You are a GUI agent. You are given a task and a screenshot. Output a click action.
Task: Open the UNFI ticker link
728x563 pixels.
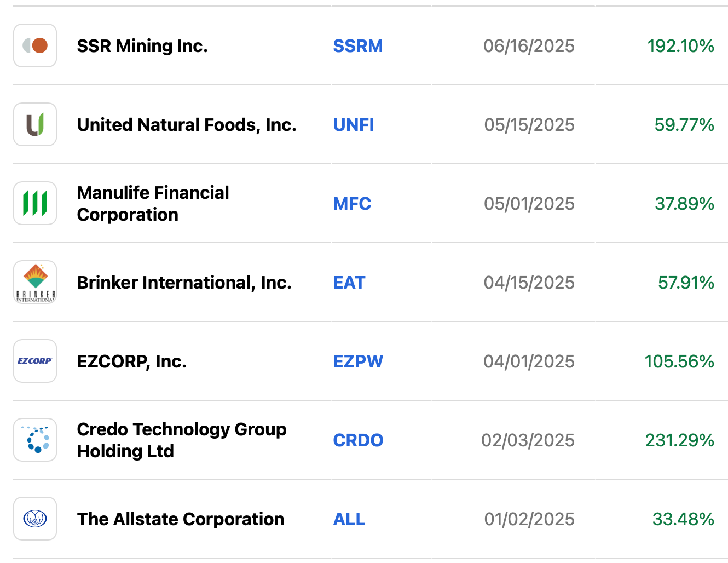click(354, 125)
